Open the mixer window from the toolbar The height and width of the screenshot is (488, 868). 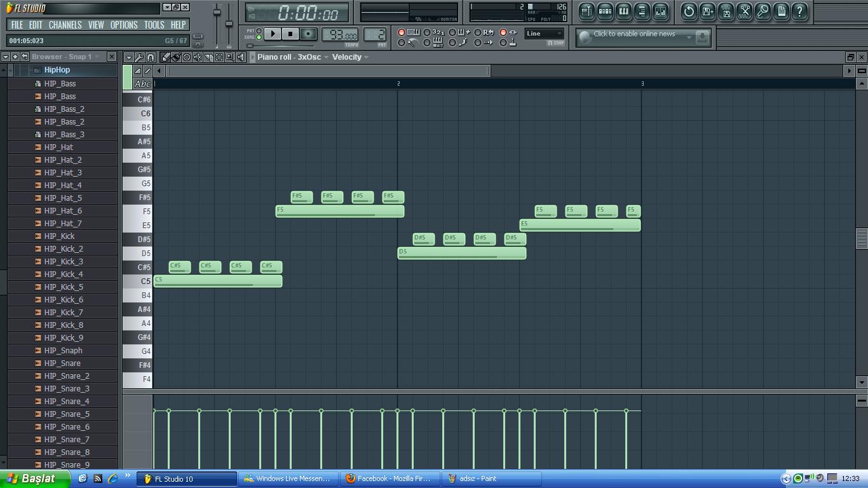660,11
